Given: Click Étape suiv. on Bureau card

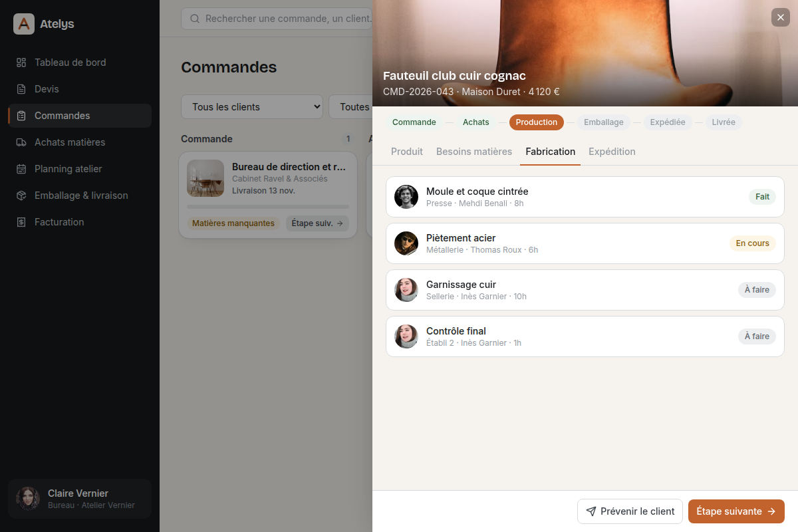Looking at the screenshot, I should click(317, 223).
